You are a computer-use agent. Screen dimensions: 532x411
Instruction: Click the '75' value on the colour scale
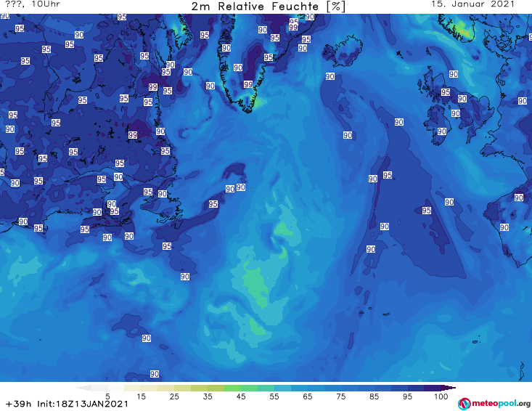(340, 396)
